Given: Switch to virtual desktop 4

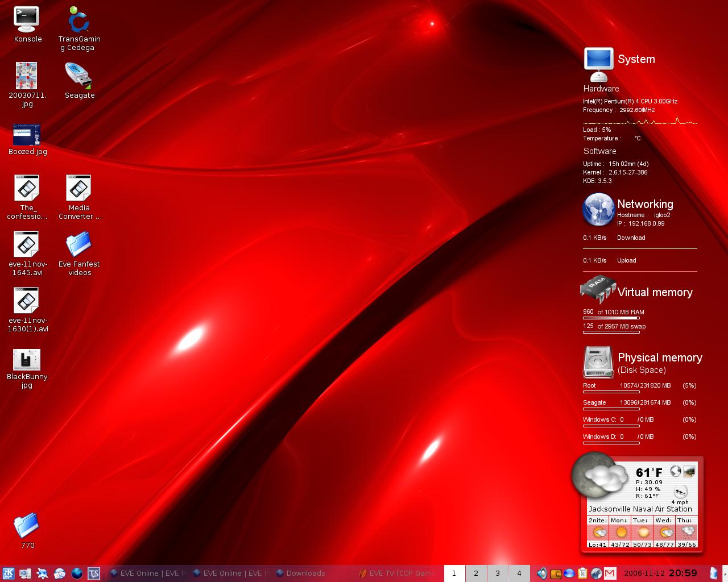Looking at the screenshot, I should 519,573.
